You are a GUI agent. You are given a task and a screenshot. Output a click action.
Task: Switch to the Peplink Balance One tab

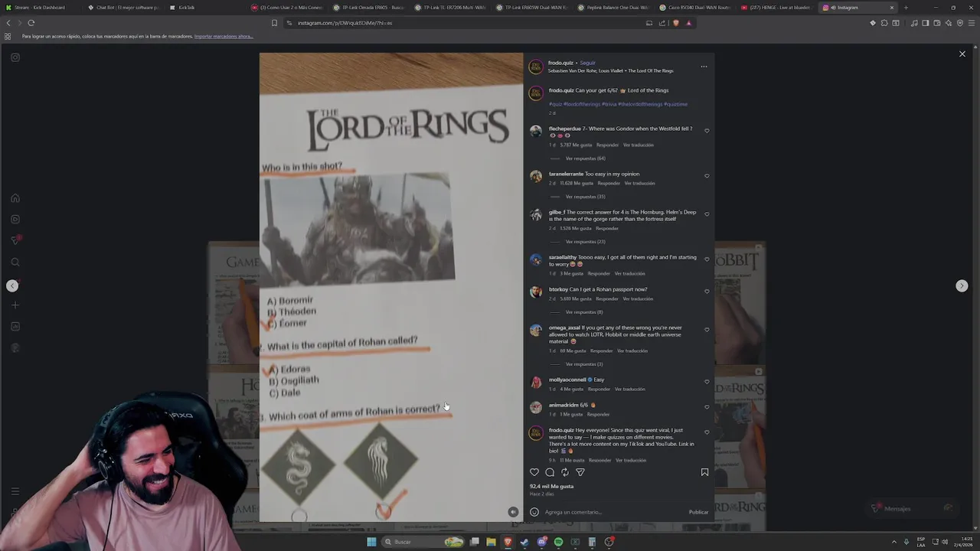tap(612, 8)
